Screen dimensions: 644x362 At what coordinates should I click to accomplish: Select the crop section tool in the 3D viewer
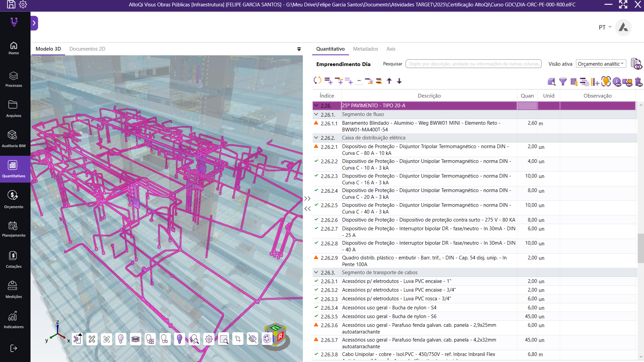pos(238,339)
